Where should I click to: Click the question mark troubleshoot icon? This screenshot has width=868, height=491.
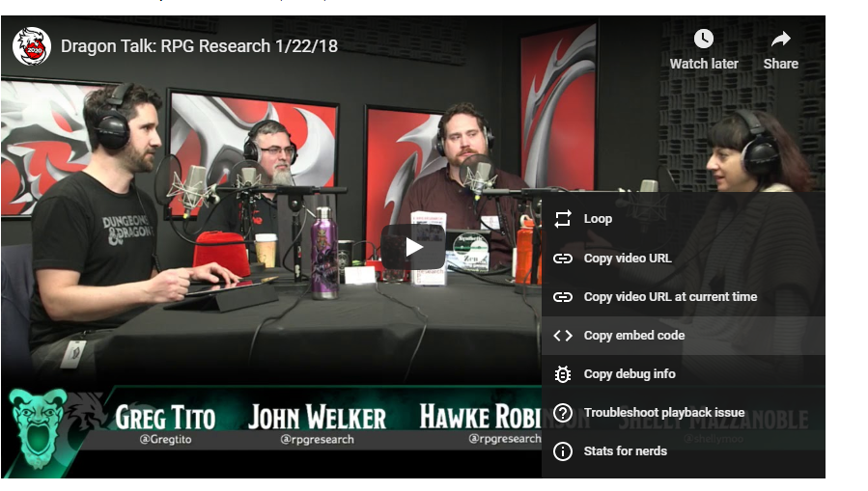[563, 413]
